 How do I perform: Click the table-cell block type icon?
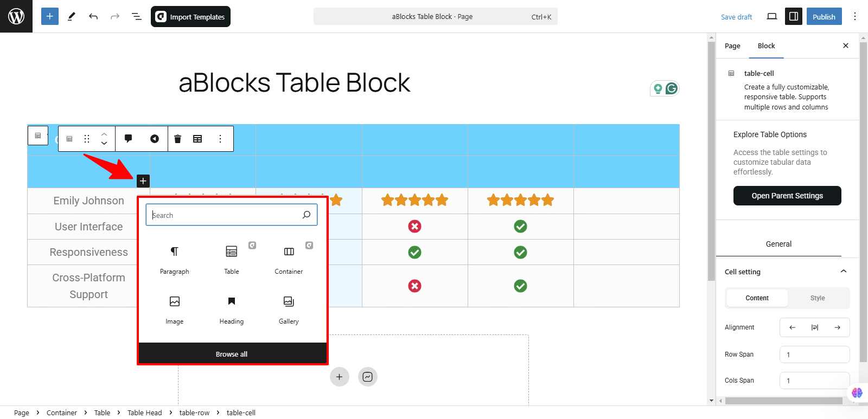click(69, 139)
